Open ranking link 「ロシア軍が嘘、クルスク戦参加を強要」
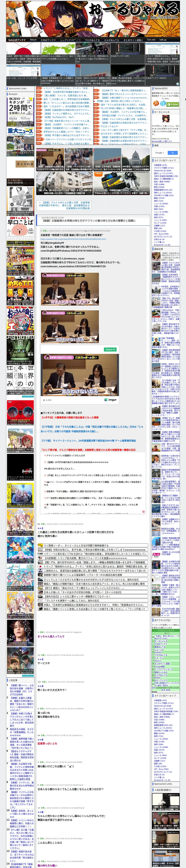Image resolution: width=186 pixels, height=868 pixels. point(88,449)
